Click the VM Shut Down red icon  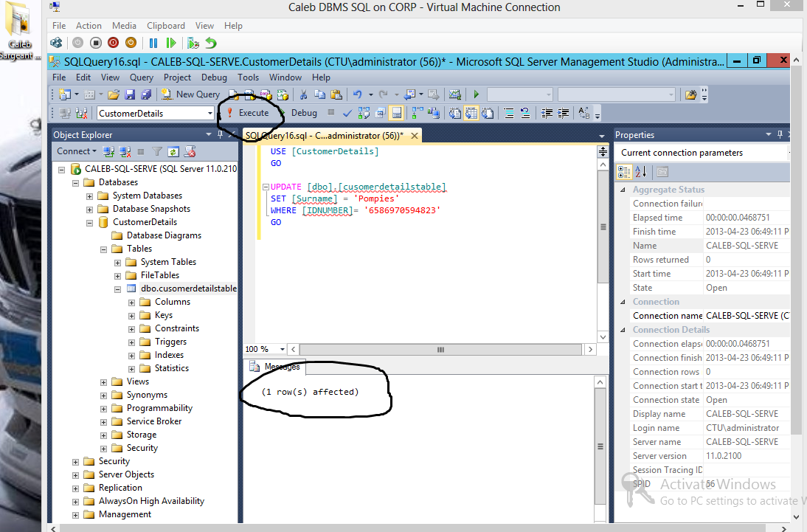click(x=113, y=43)
